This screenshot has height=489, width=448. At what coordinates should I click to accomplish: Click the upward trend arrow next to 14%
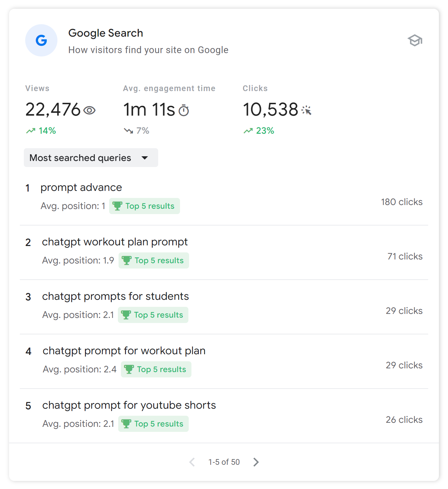(31, 131)
